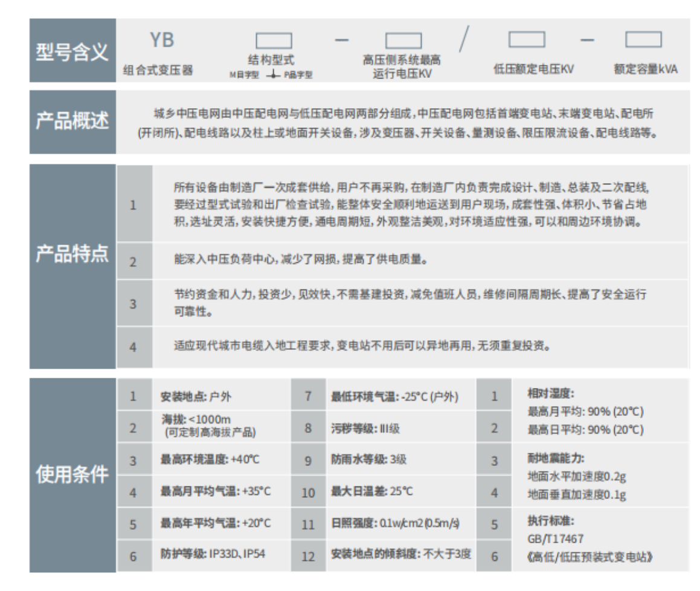Click the 型号含义 section header
700x591 pixels.
(72, 52)
